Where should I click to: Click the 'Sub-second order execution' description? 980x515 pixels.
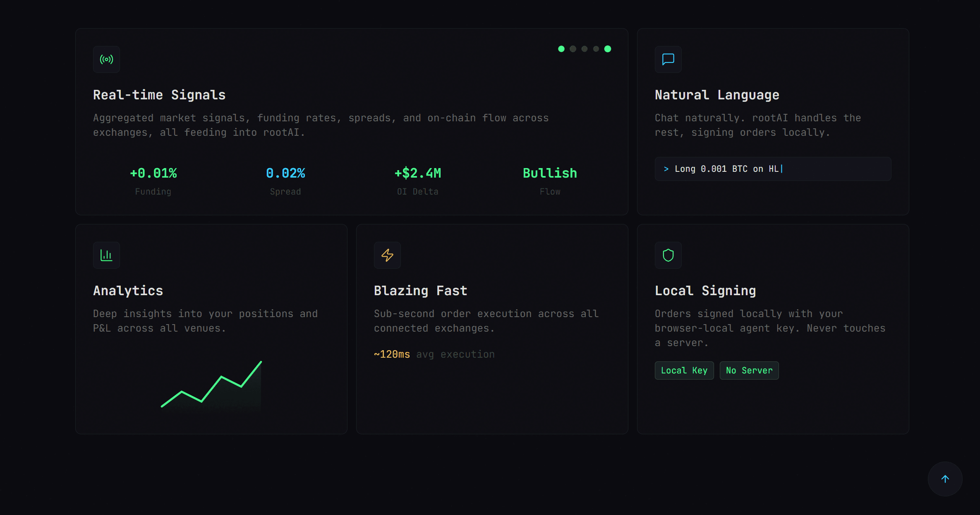click(486, 321)
